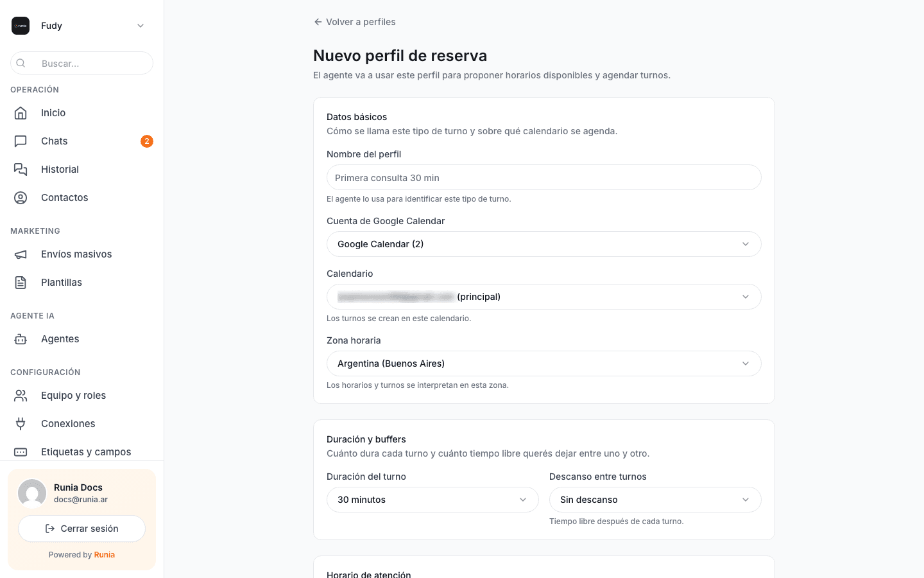Click the docs@runia.ar email text
The height and width of the screenshot is (578, 924).
[81, 500]
